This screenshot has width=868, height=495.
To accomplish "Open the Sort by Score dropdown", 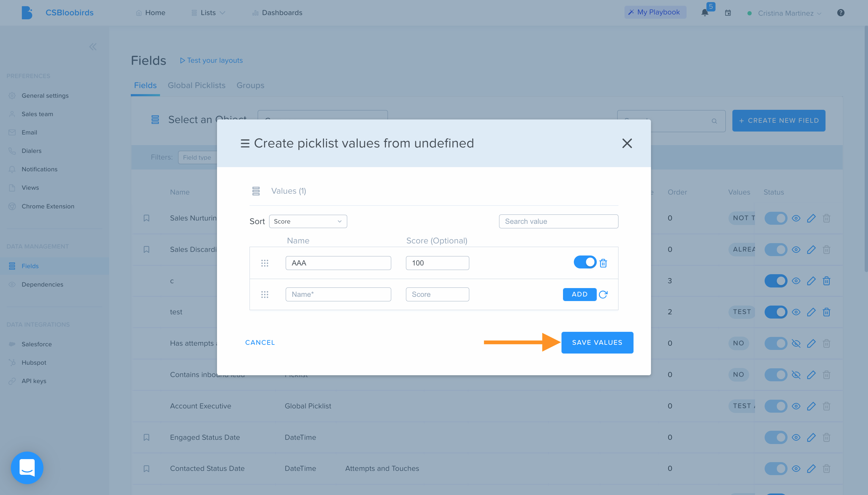I will click(308, 221).
